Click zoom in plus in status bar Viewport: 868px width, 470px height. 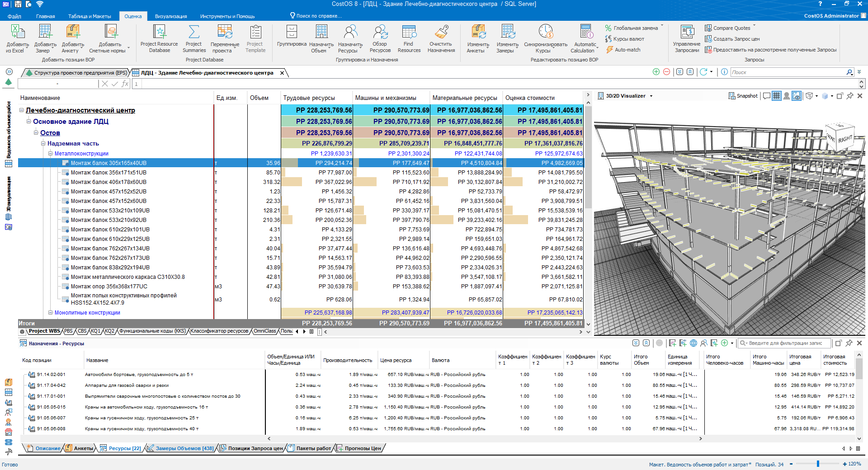(844, 464)
